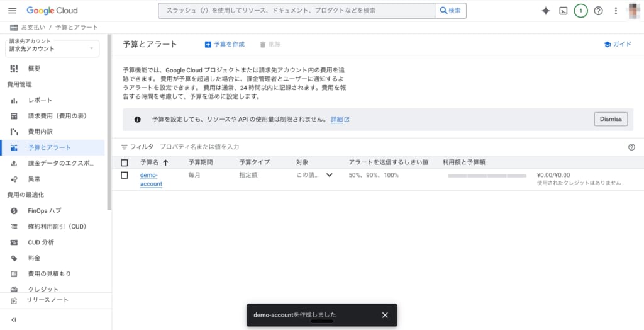Screen dimensions: 644x330
Task: Open the demo-account budget link
Action: (151, 180)
